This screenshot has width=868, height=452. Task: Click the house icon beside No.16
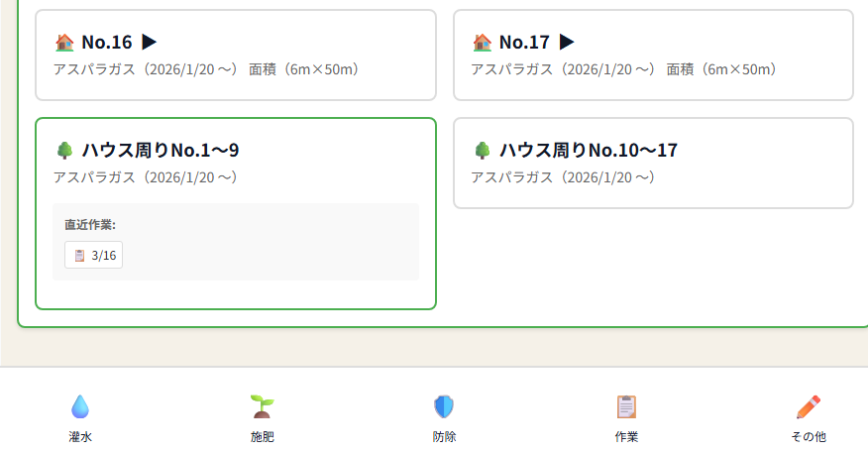click(x=64, y=43)
